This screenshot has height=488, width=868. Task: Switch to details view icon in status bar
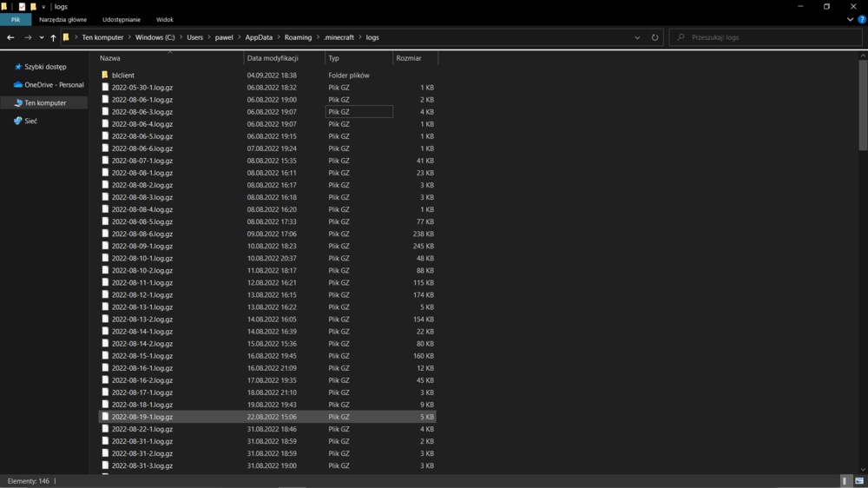tap(845, 481)
